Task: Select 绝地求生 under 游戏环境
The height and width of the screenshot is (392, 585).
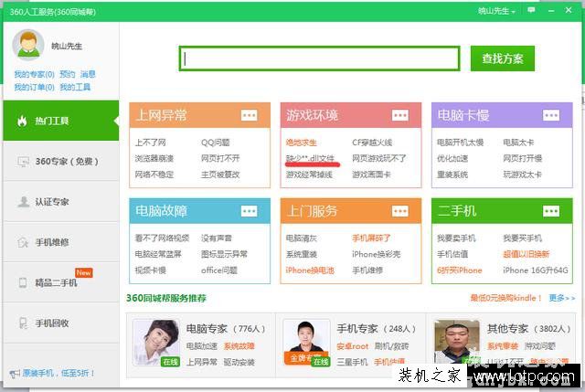Action: 301,143
